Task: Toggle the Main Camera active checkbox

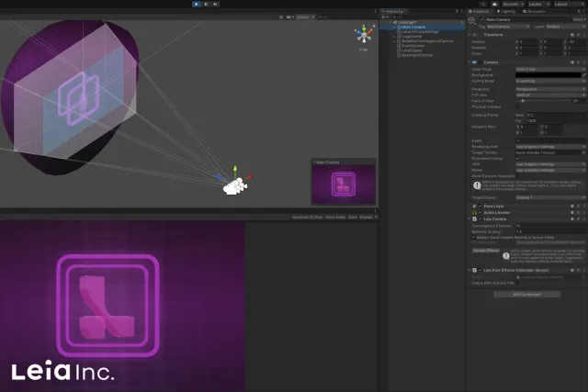Action: pyautogui.click(x=481, y=19)
